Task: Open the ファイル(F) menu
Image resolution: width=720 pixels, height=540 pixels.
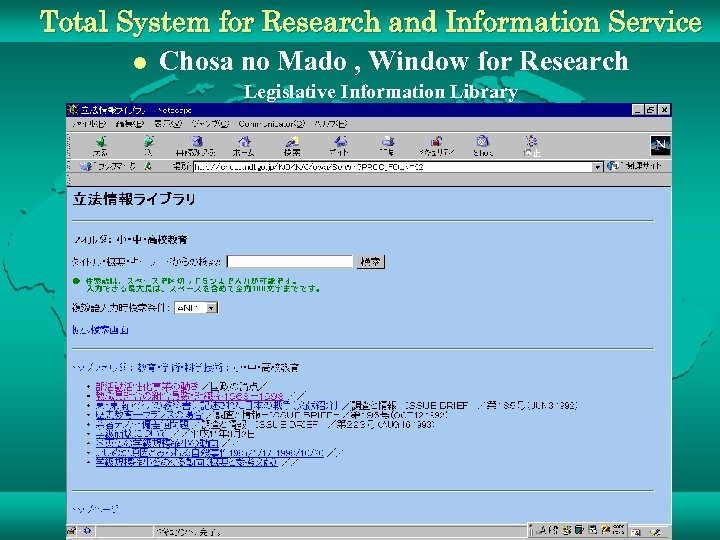Action: point(89,124)
